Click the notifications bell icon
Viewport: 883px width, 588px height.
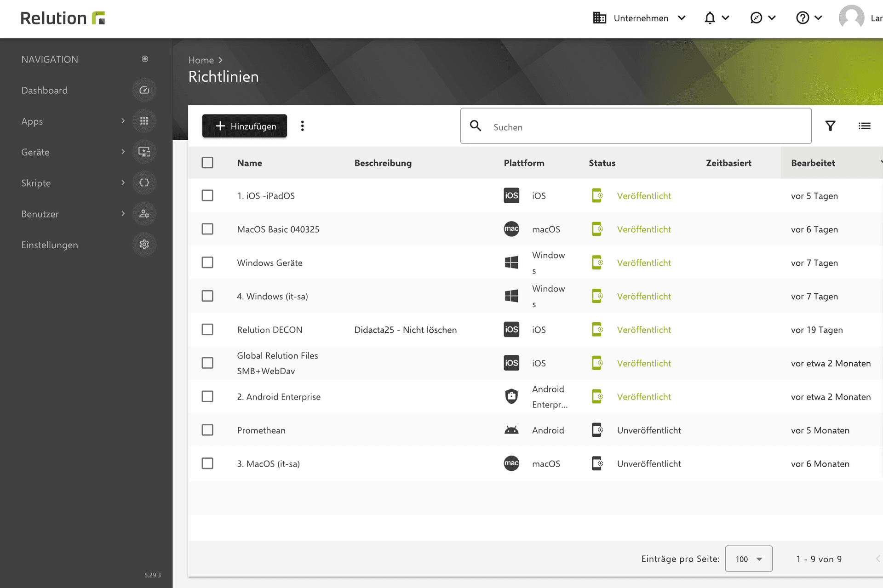[710, 18]
